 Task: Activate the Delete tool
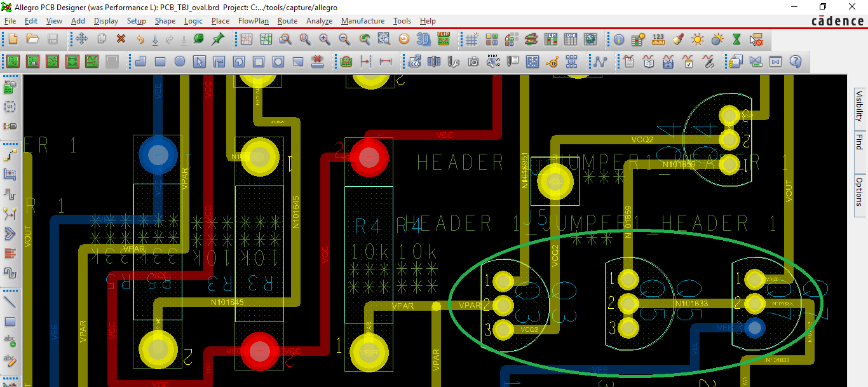121,39
